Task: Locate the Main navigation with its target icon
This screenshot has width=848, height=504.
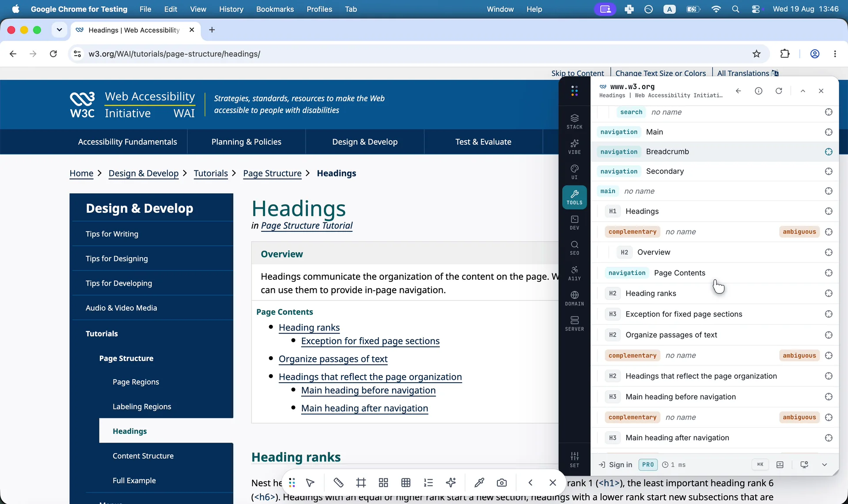Action: [x=829, y=132]
